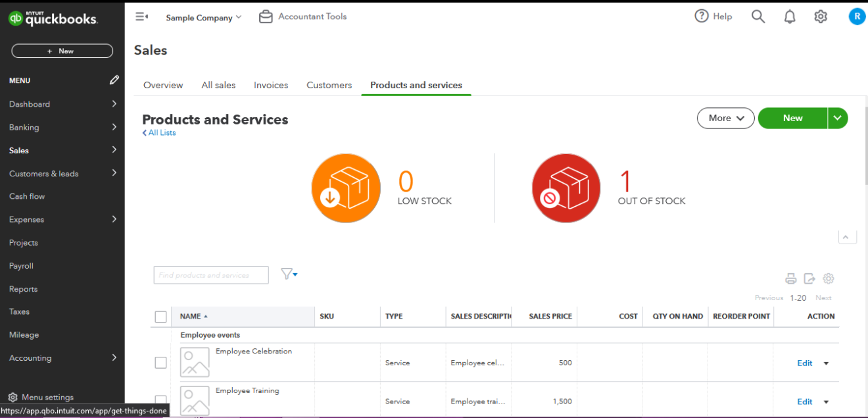Switch to the Invoices tab
Viewport: 868px width, 418px height.
pyautogui.click(x=270, y=85)
